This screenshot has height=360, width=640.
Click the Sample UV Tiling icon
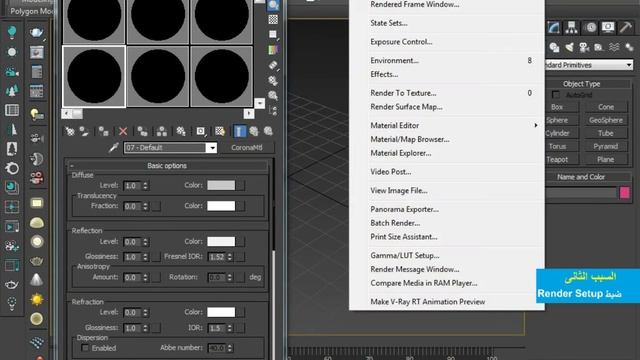[x=273, y=35]
